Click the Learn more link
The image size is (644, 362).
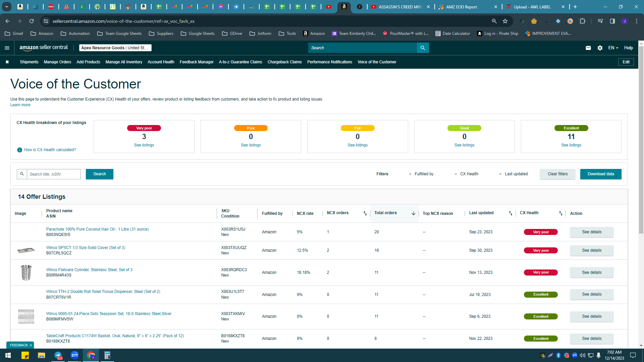click(20, 105)
